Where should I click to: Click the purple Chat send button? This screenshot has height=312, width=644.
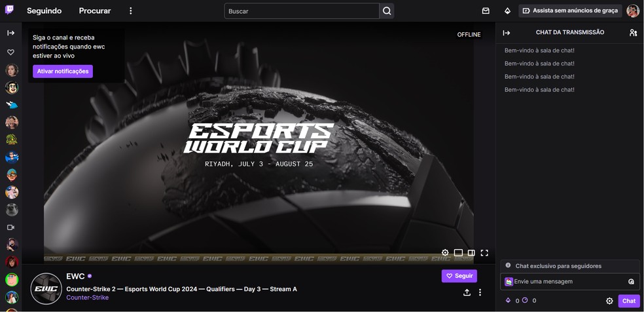(x=629, y=301)
